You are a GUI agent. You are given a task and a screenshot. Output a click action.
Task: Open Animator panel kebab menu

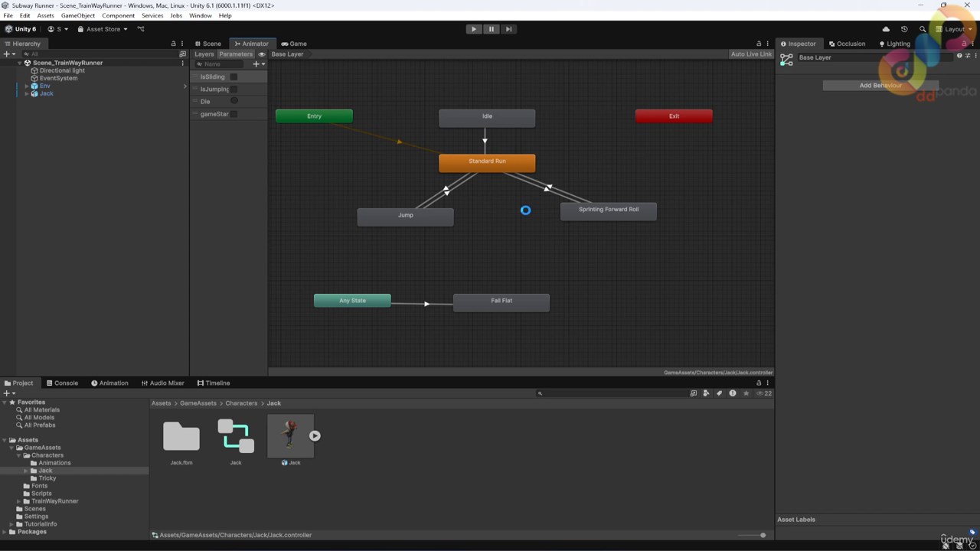(768, 44)
